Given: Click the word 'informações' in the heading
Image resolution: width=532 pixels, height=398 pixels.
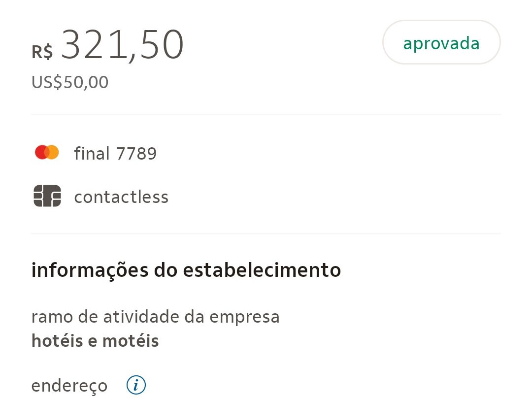Looking at the screenshot, I should 90,270.
